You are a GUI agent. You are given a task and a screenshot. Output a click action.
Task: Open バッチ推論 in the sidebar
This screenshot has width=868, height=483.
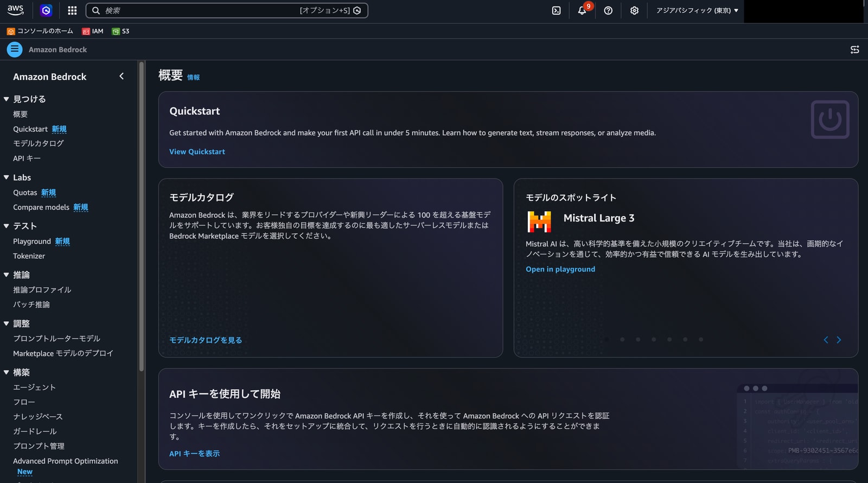(x=31, y=304)
